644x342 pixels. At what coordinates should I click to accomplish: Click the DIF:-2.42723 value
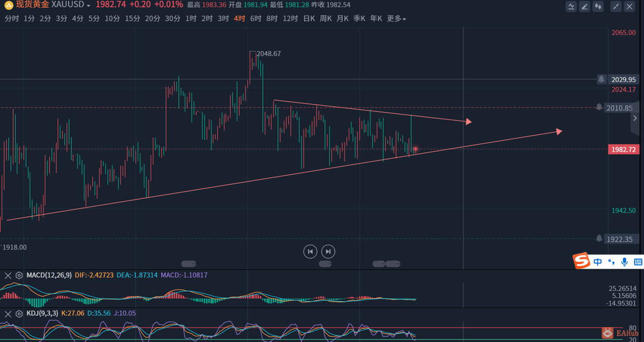pos(94,275)
